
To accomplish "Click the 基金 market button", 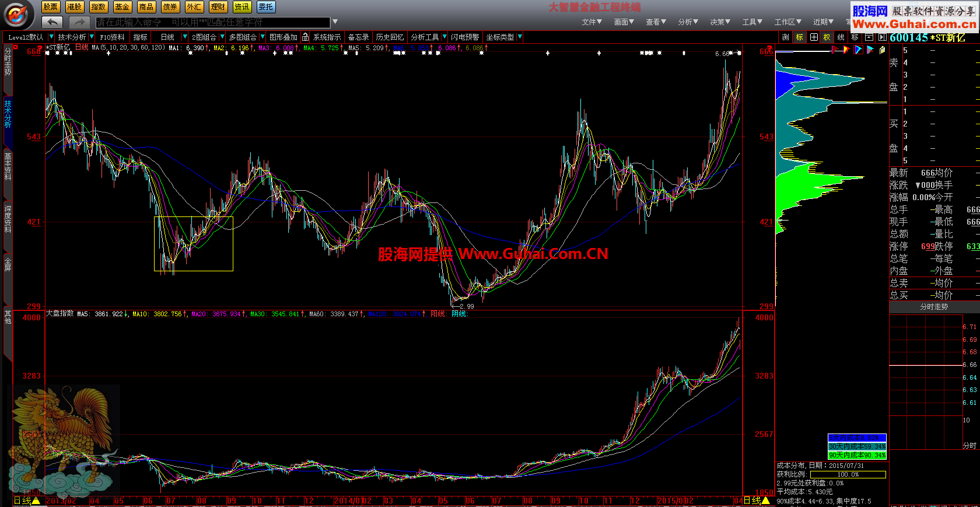I will point(123,7).
